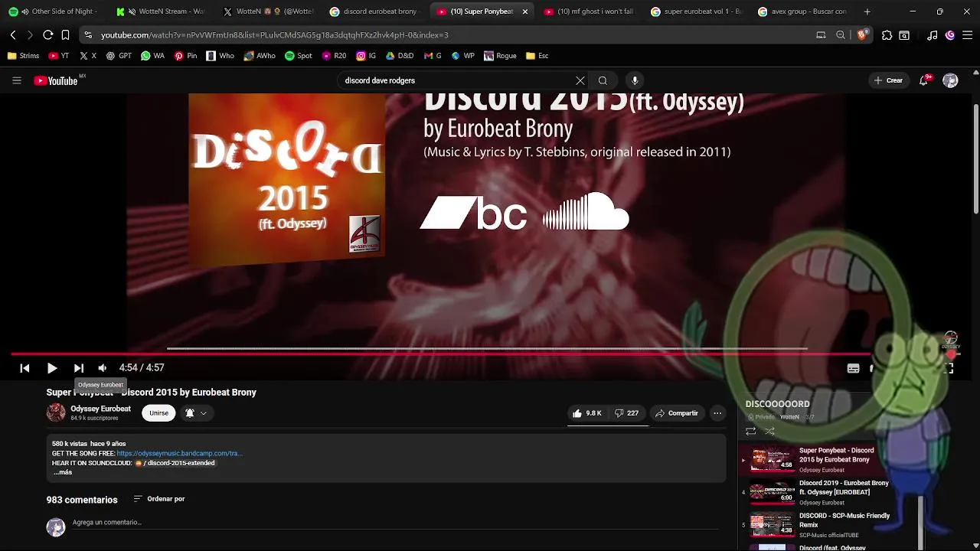Open the Esc bookmark folder

click(x=537, y=56)
